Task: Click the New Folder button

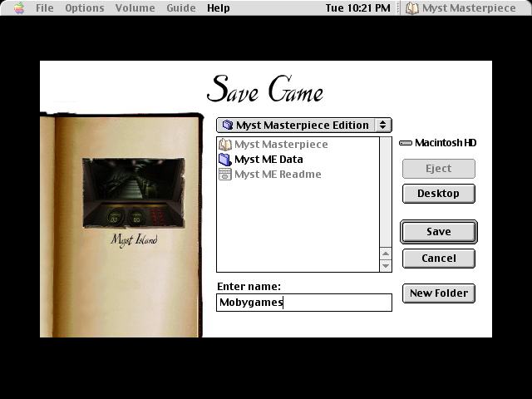Action: click(438, 293)
